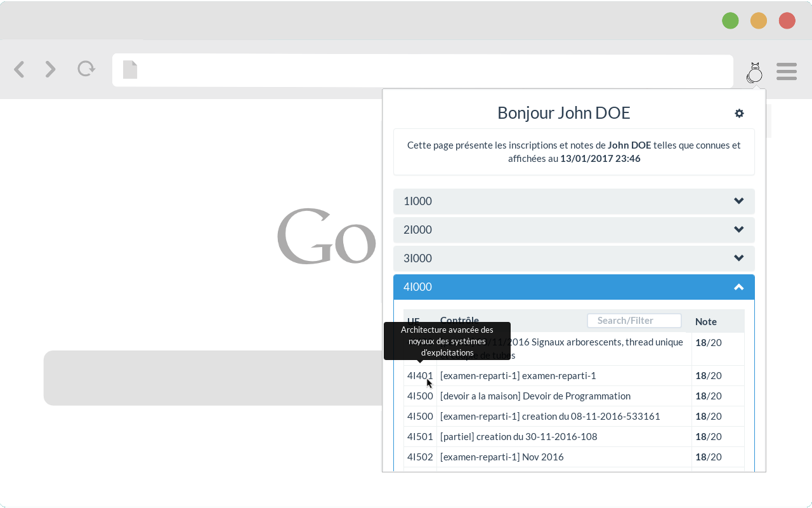Click the green window button

coord(731,21)
